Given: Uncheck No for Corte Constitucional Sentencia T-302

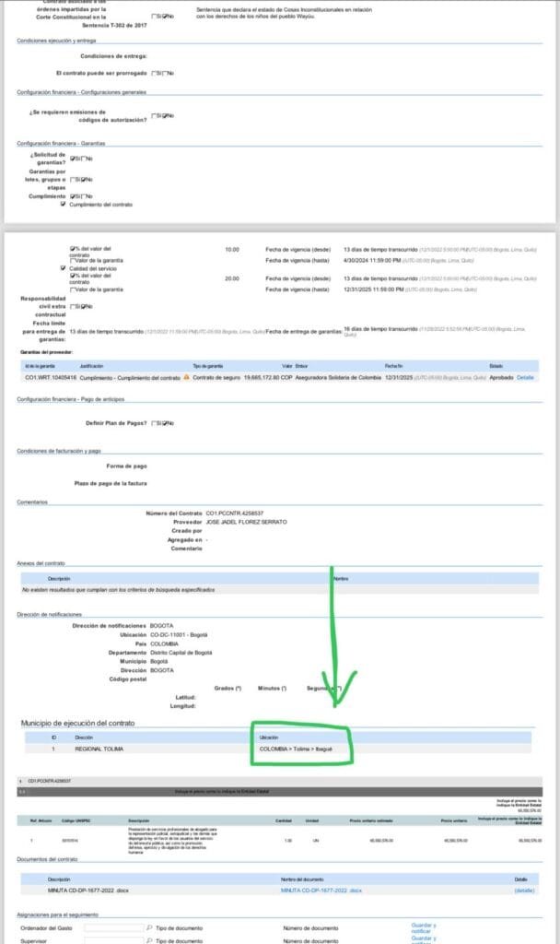Looking at the screenshot, I should (164, 17).
